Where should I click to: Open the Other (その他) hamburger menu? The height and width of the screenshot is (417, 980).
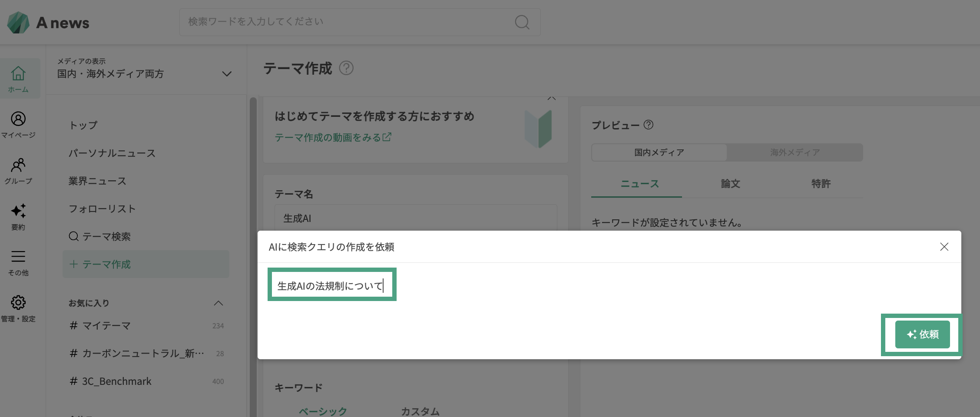tap(18, 257)
